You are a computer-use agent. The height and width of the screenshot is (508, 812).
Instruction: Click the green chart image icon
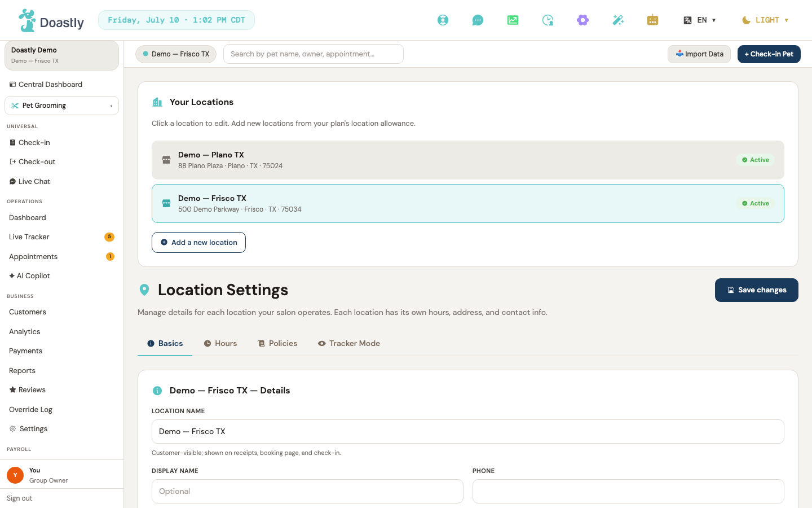tap(513, 20)
